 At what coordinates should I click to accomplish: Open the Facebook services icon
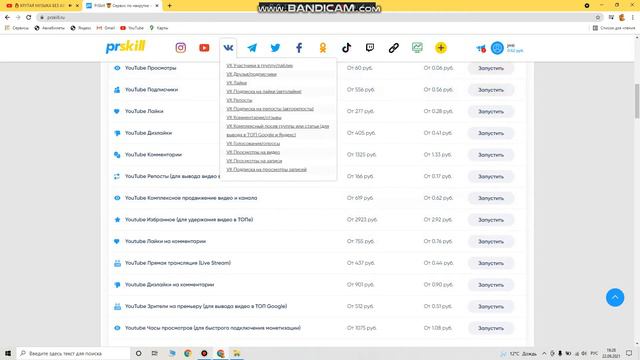coord(299,48)
